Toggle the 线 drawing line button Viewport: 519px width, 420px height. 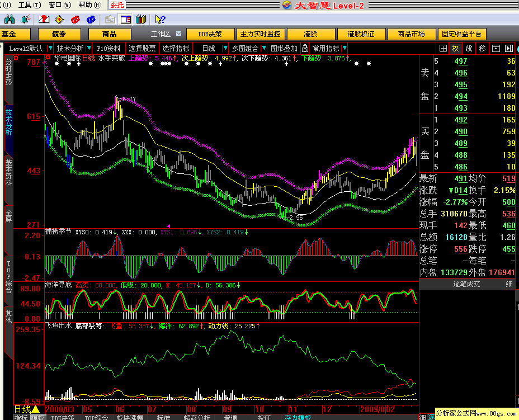click(469, 48)
